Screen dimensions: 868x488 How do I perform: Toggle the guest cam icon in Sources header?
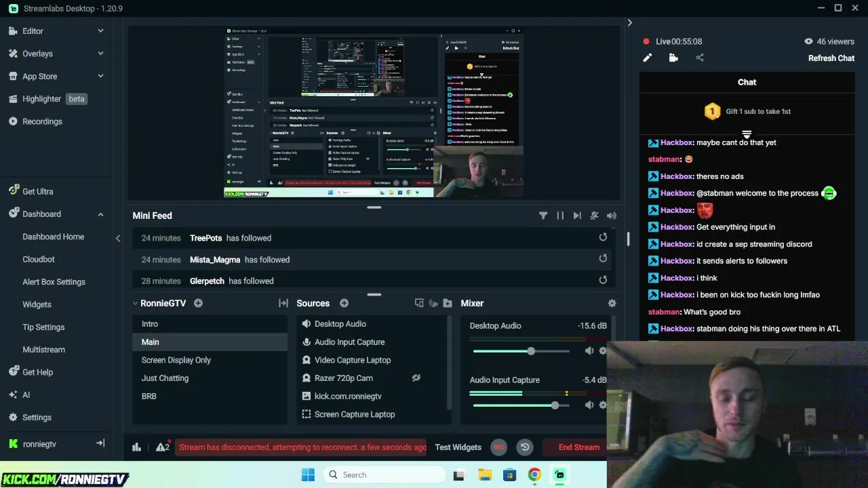[x=433, y=303]
